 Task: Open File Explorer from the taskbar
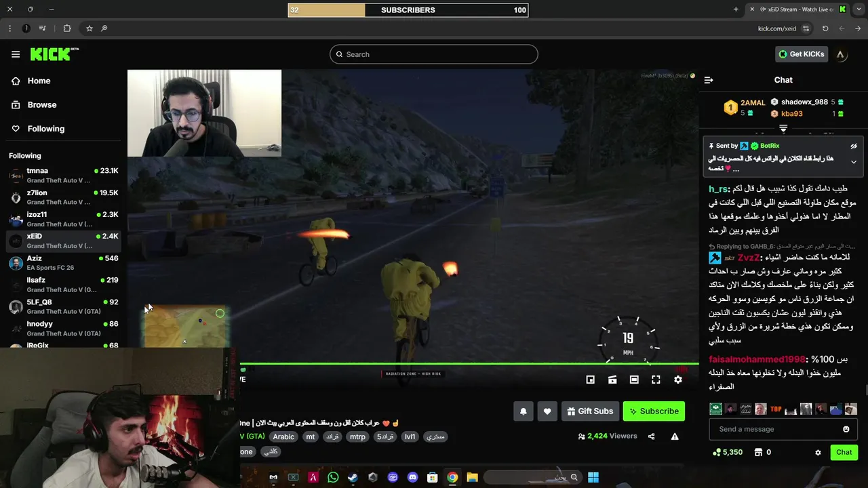[472, 477]
